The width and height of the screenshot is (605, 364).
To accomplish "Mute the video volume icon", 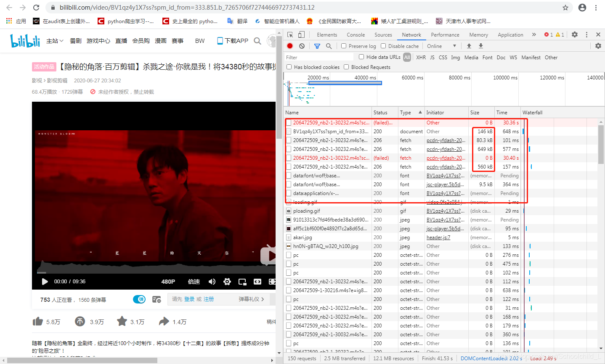I will 212,282.
